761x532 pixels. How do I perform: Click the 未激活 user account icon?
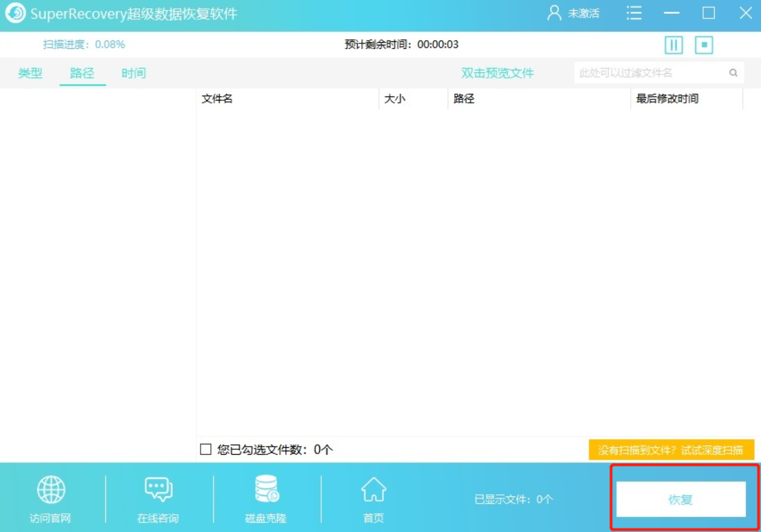pos(554,13)
